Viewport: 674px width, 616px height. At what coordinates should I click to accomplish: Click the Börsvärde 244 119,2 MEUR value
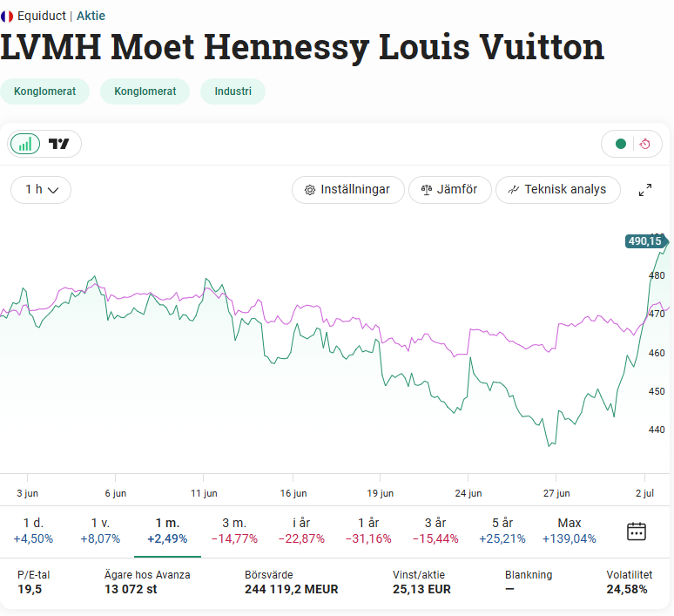click(x=292, y=589)
